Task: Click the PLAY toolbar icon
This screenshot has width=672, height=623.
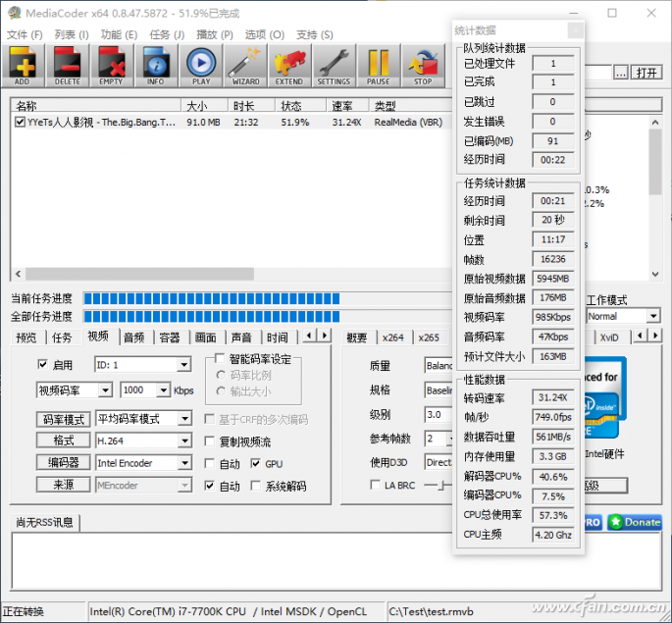Action: coord(200,66)
